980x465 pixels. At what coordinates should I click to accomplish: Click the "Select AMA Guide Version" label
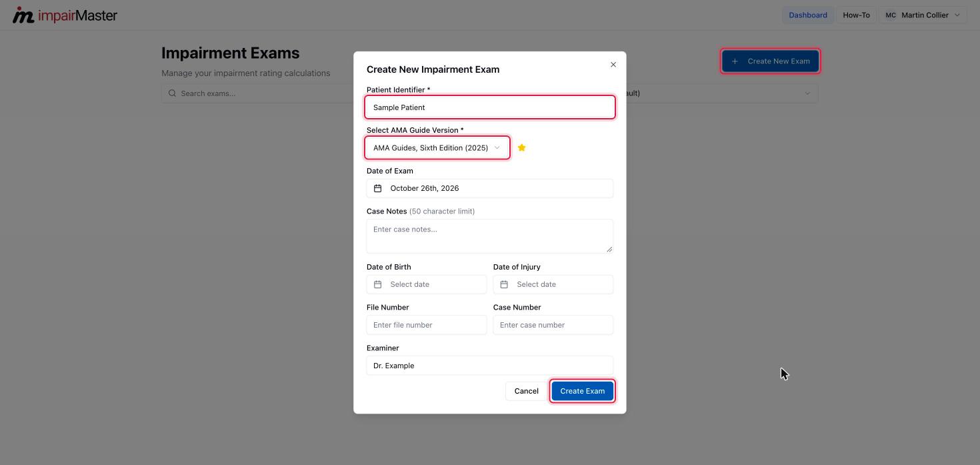(415, 130)
